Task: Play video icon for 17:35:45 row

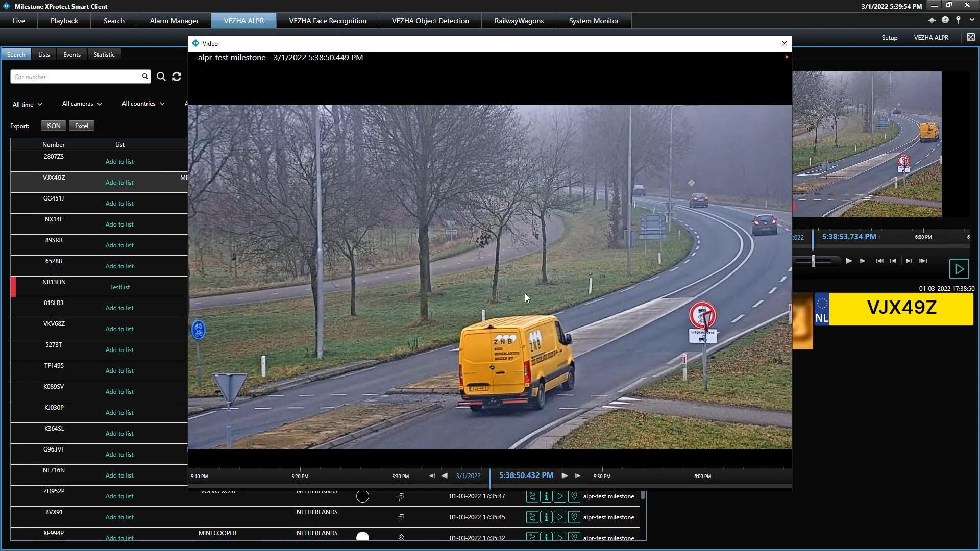Action: click(x=560, y=517)
